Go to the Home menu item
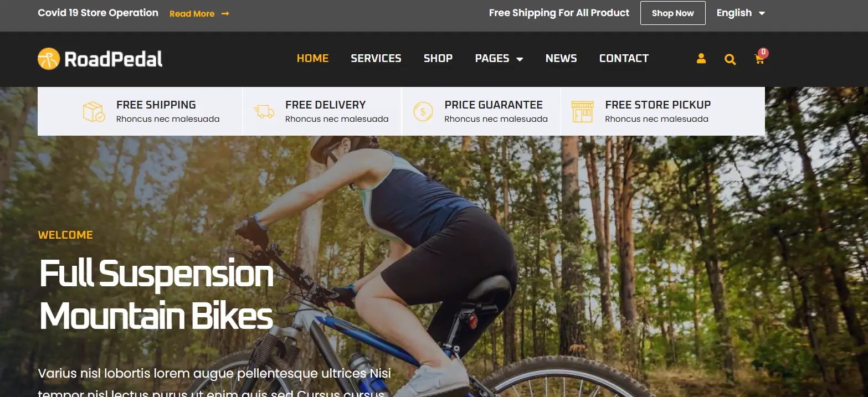 [x=313, y=58]
